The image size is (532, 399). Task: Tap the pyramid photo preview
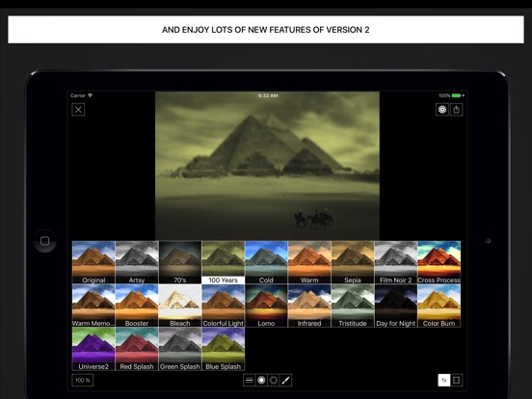pyautogui.click(x=267, y=166)
